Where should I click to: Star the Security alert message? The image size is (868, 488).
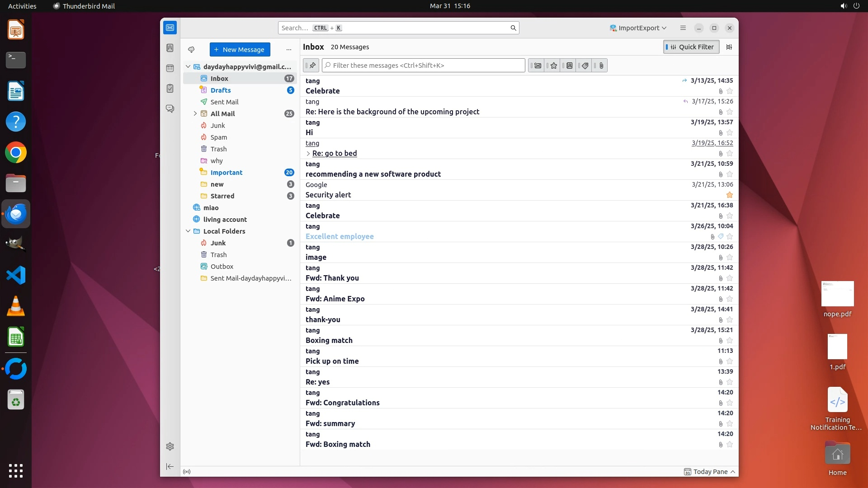729,195
